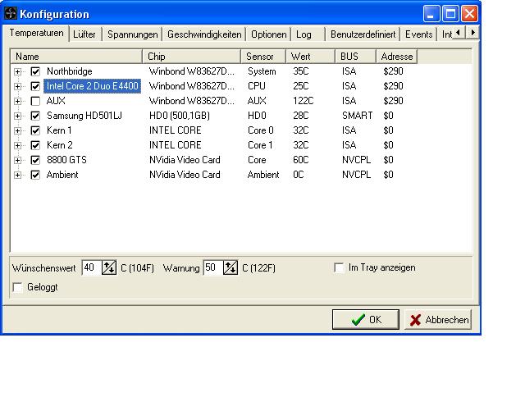Confirm with the OK button
Image resolution: width=525 pixels, height=420 pixels.
[x=366, y=320]
